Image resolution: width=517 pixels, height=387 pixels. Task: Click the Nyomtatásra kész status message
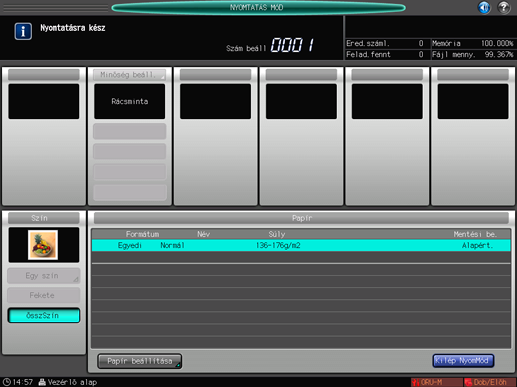[73, 28]
